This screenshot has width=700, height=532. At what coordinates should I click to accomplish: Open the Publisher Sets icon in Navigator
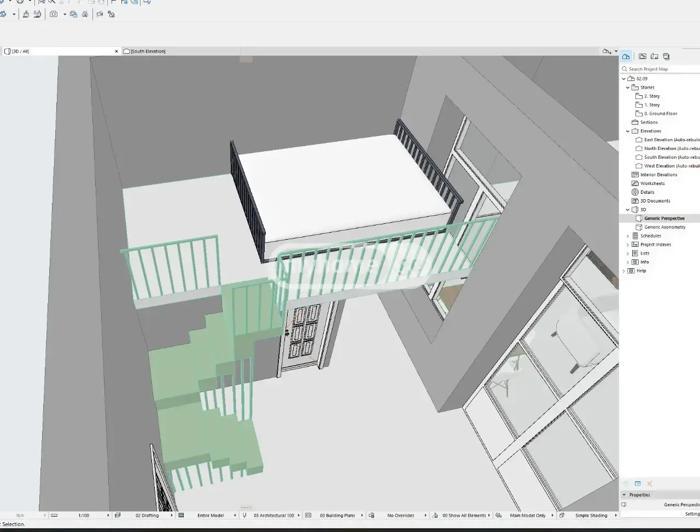click(x=666, y=56)
